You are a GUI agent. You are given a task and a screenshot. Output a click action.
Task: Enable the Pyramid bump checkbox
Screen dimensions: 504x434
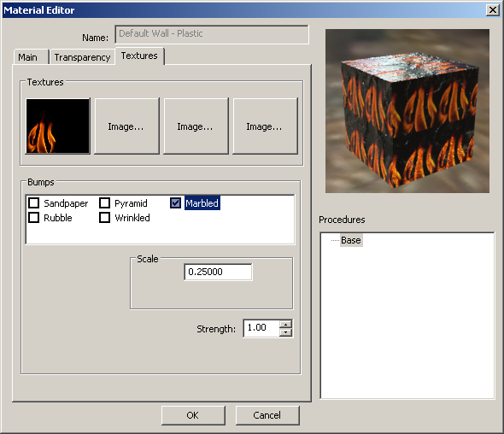[x=104, y=203]
